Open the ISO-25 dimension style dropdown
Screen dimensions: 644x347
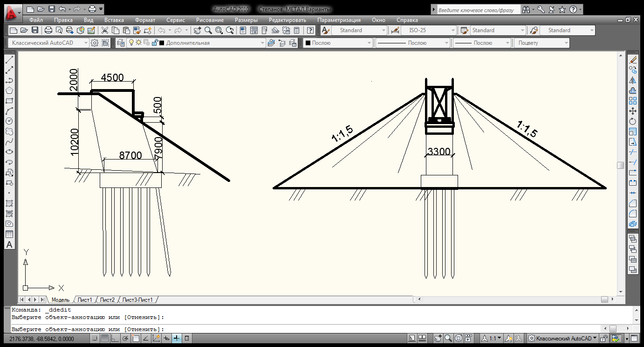429,30
